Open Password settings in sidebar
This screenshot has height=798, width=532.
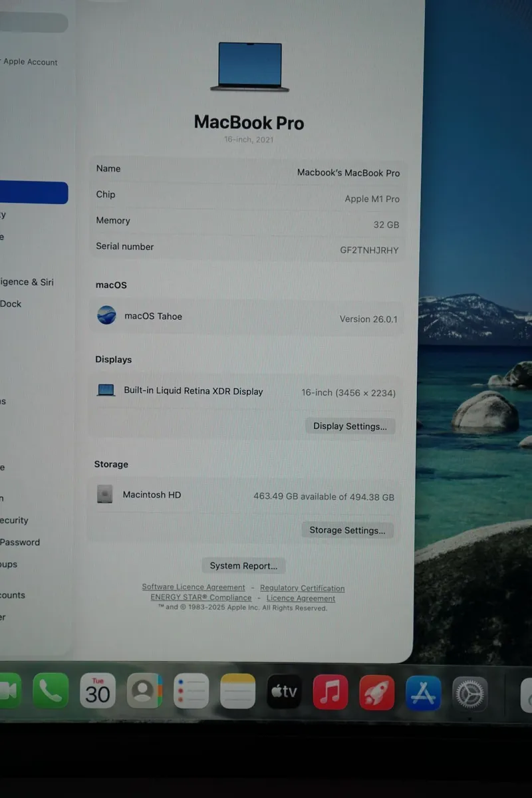click(20, 543)
